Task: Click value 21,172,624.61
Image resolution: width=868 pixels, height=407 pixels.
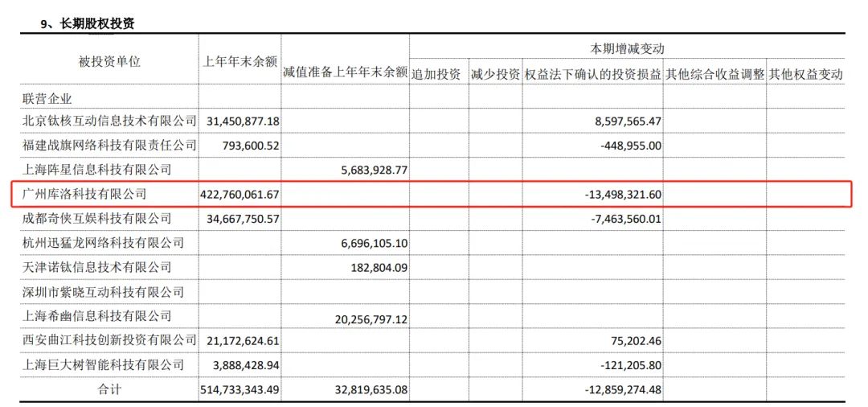Action: (x=243, y=340)
